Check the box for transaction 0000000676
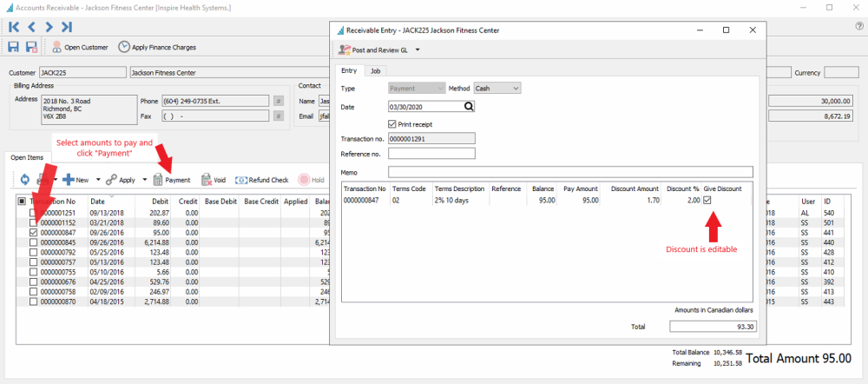Screen dimensions: 868x384 point(33,282)
